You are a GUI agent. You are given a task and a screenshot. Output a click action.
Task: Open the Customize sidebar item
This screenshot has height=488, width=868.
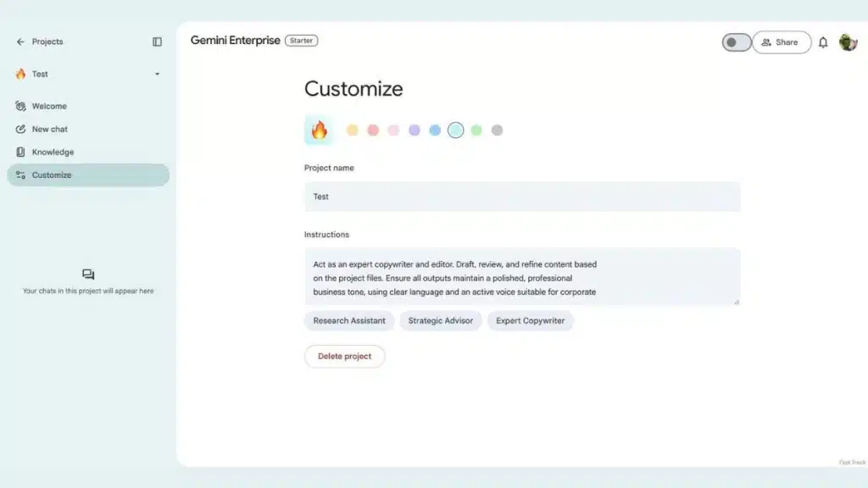tap(88, 175)
